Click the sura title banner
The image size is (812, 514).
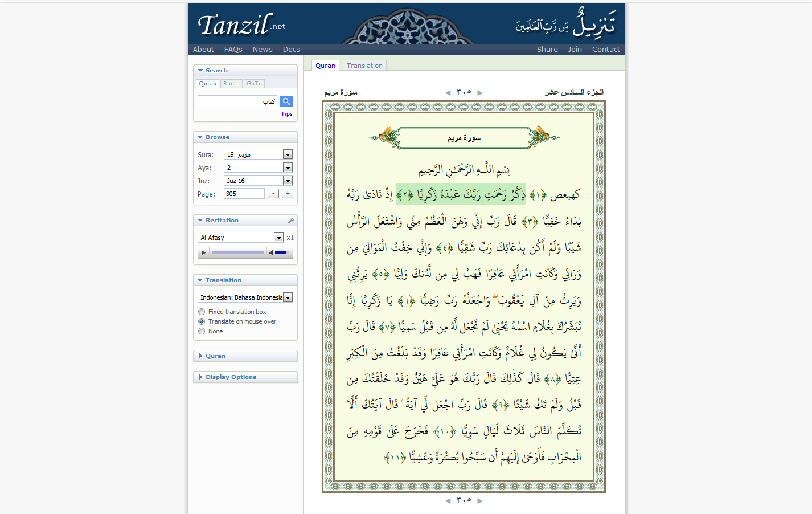pyautogui.click(x=464, y=138)
